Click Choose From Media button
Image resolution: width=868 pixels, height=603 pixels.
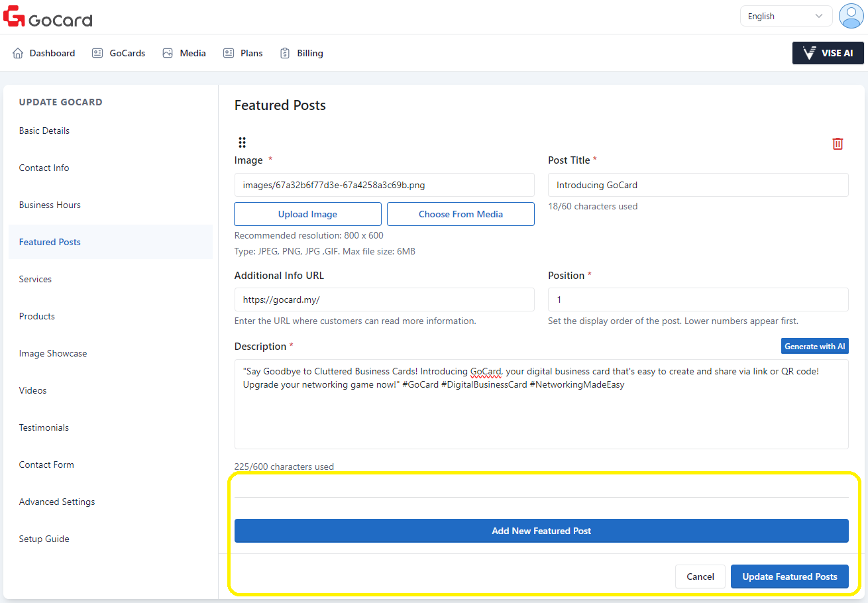(461, 214)
